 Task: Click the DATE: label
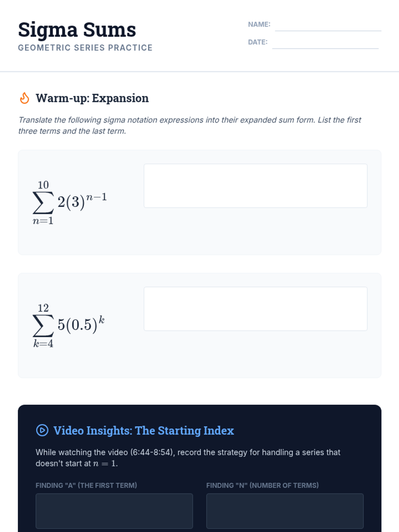pos(258,42)
